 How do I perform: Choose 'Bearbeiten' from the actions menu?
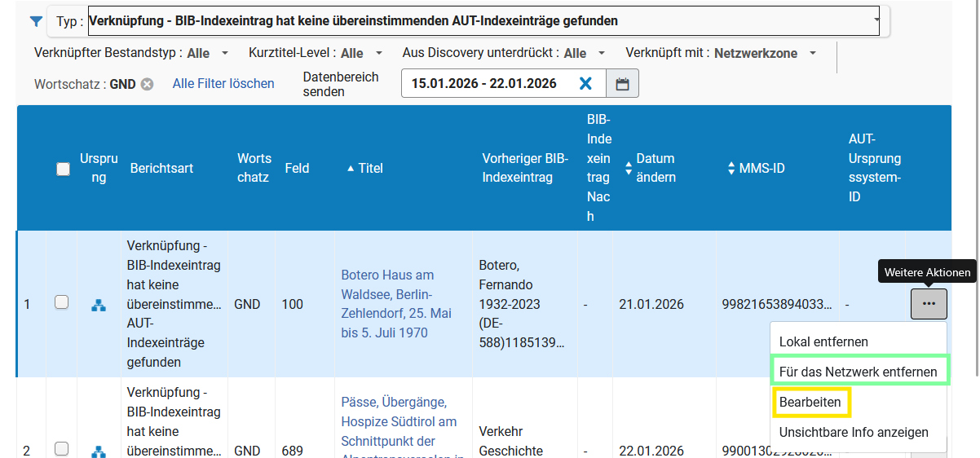(x=810, y=402)
